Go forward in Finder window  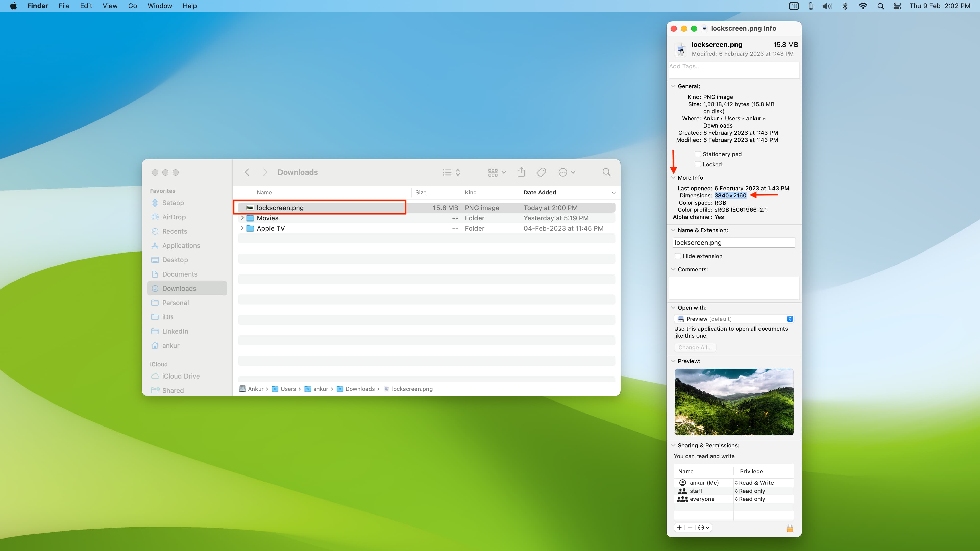265,172
